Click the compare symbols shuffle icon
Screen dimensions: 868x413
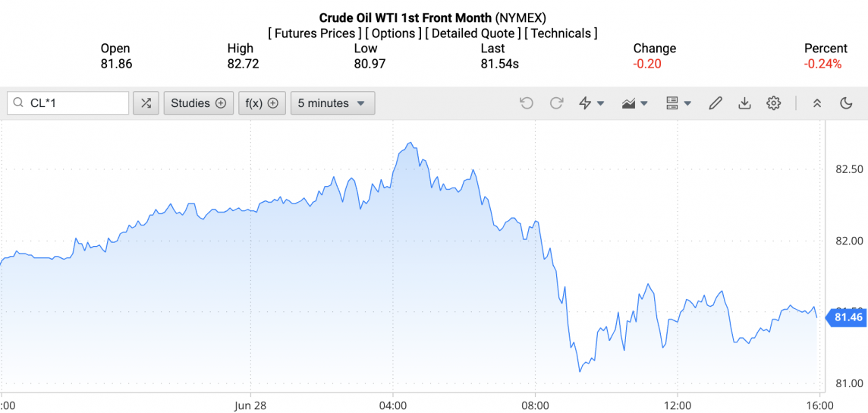pyautogui.click(x=146, y=103)
